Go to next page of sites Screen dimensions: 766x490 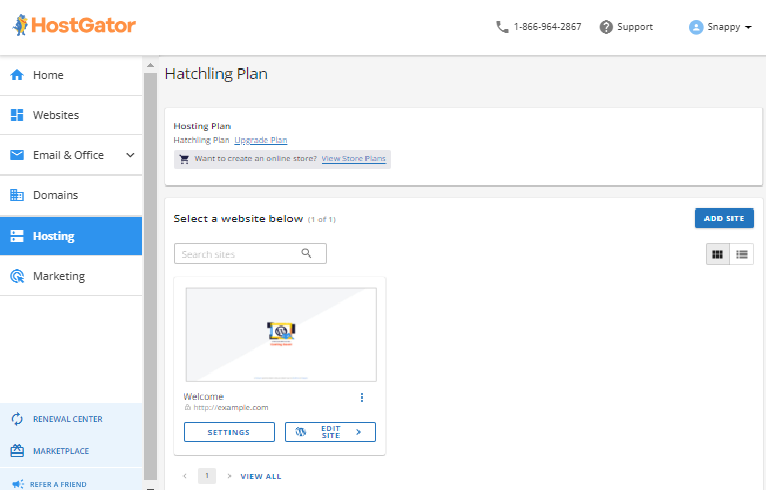tap(229, 476)
